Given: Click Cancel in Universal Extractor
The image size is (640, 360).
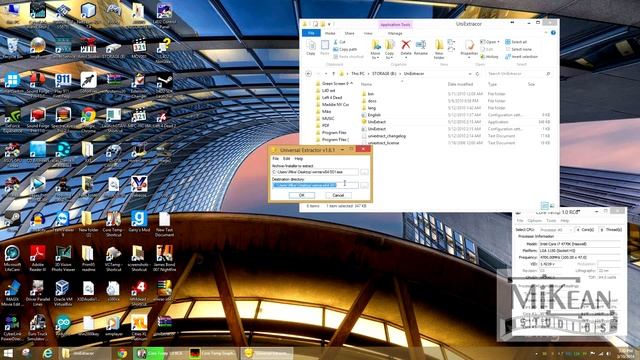Looking at the screenshot, I should tap(338, 196).
